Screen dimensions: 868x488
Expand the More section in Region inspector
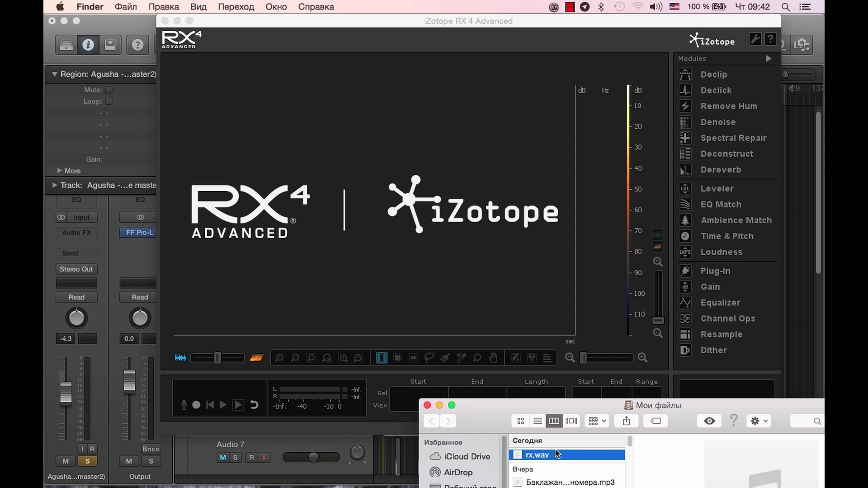[59, 170]
